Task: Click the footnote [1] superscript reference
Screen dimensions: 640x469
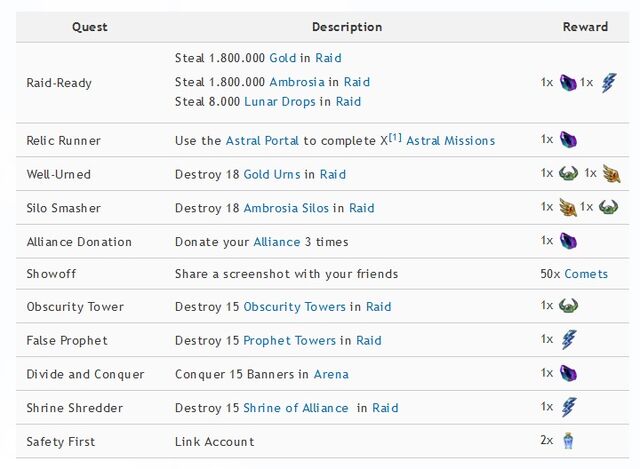Action: click(x=395, y=137)
